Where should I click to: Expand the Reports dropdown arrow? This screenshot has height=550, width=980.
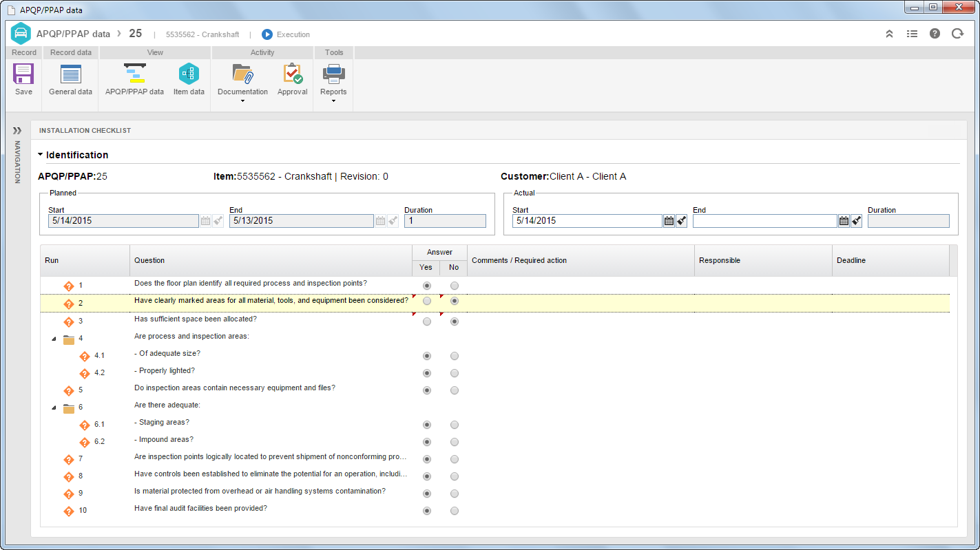click(333, 101)
